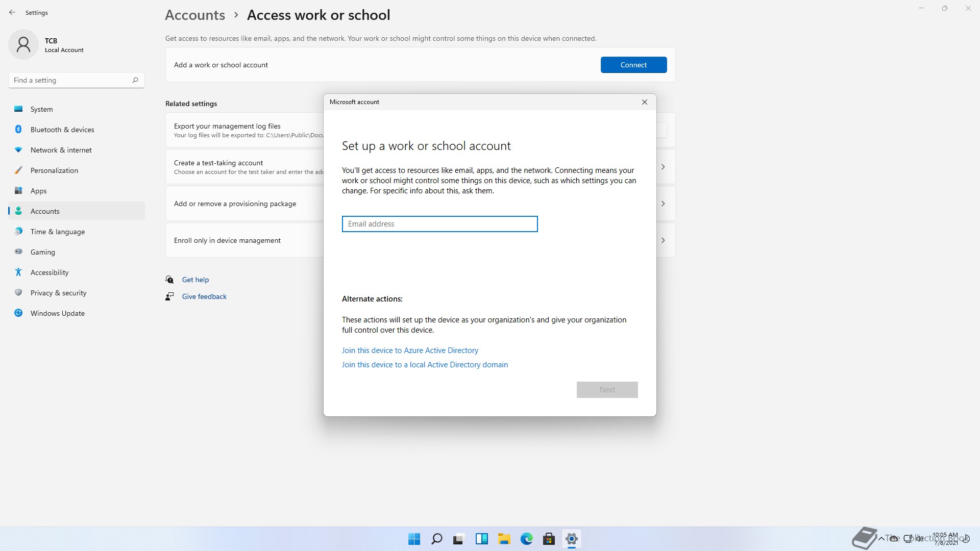980x551 pixels.
Task: Click the Accounts breadcrumb link
Action: coord(195,15)
